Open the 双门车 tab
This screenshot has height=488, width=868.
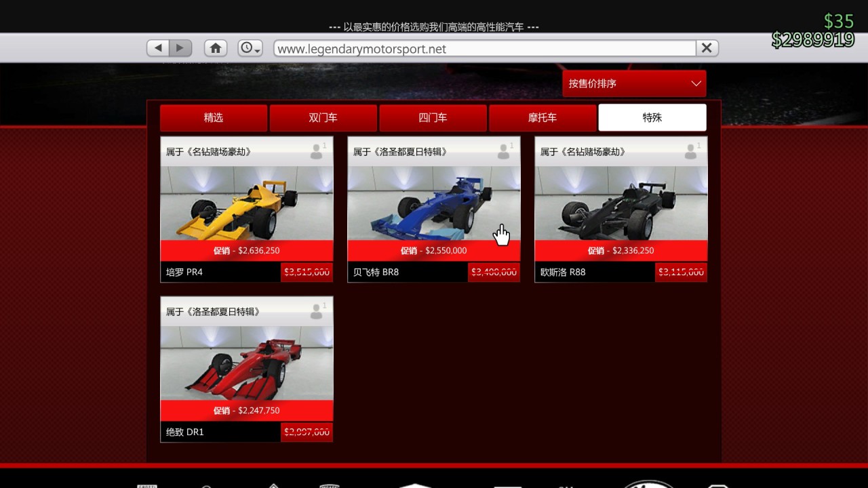coord(323,117)
